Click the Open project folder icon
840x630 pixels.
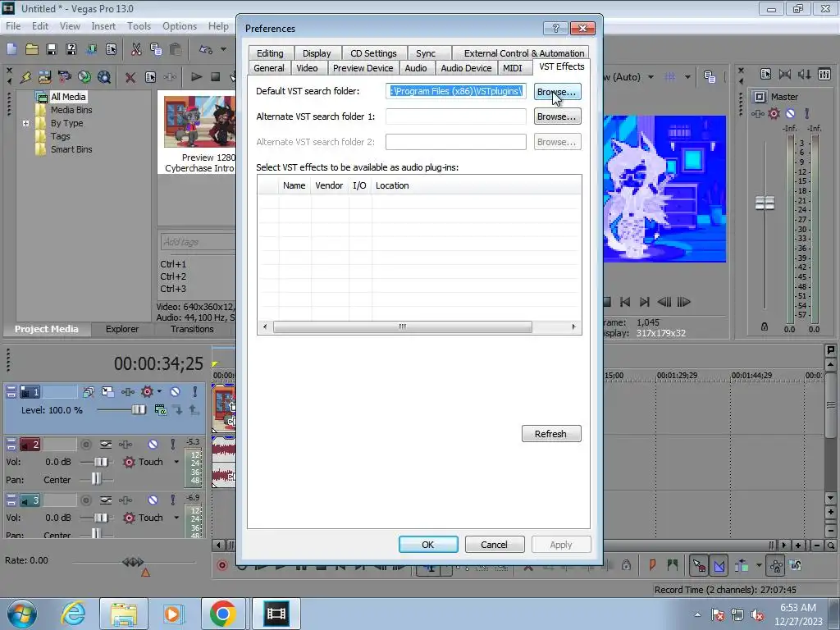click(32, 49)
